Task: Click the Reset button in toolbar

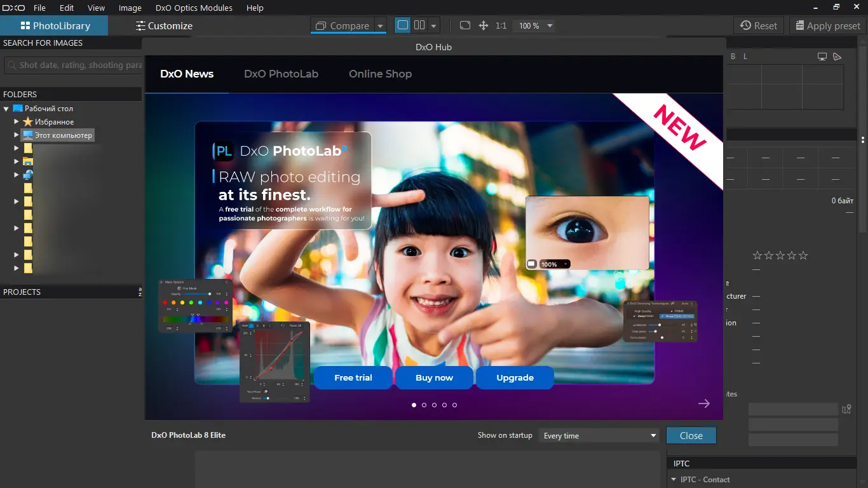Action: pos(759,26)
